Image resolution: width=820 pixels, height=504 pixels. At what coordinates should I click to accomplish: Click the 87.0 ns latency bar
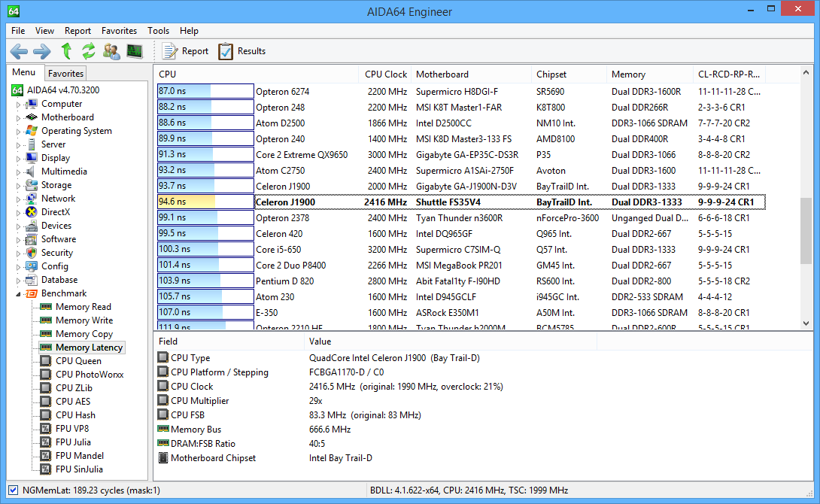[205, 91]
